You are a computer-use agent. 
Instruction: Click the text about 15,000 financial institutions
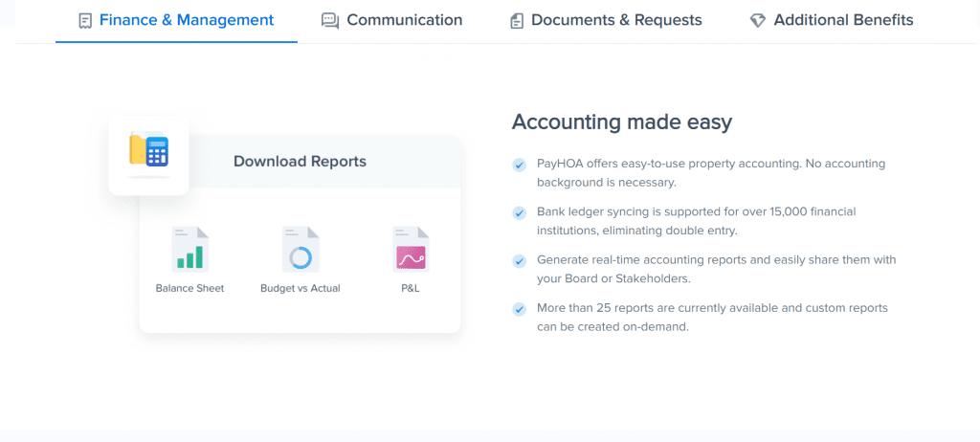(x=697, y=221)
